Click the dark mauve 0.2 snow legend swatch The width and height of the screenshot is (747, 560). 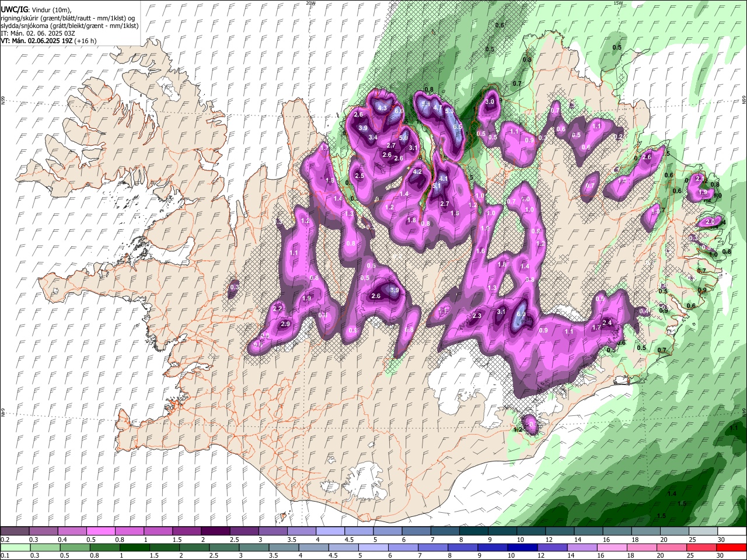pos(15,531)
